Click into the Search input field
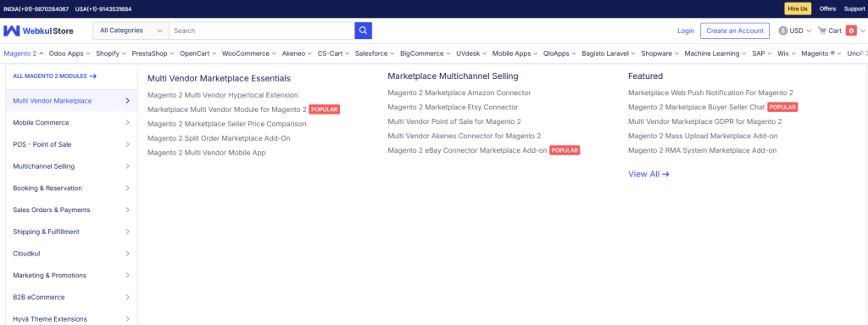The image size is (868, 325). tap(262, 31)
